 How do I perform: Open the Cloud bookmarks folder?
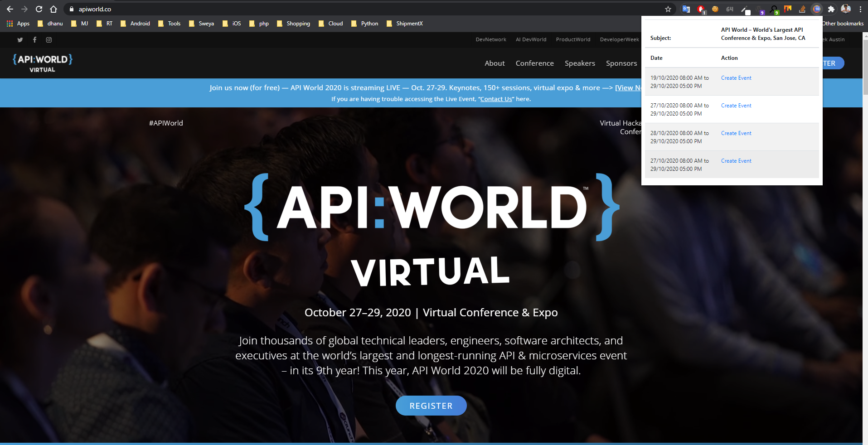click(x=330, y=24)
